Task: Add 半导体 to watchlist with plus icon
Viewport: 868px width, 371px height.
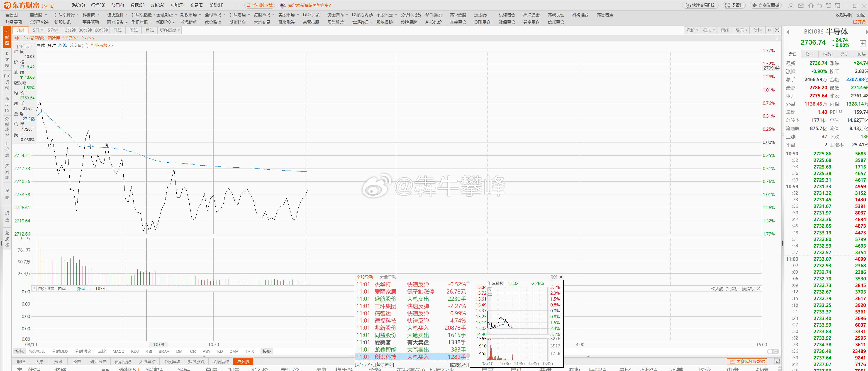Action: [863, 43]
